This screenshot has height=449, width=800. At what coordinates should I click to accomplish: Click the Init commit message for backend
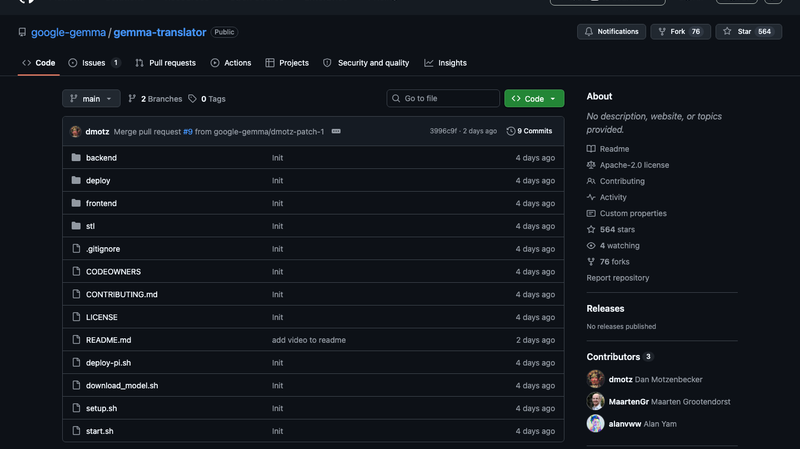click(278, 158)
